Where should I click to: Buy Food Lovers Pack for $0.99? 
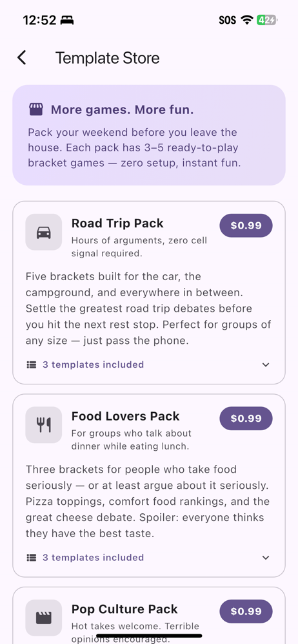(x=246, y=419)
